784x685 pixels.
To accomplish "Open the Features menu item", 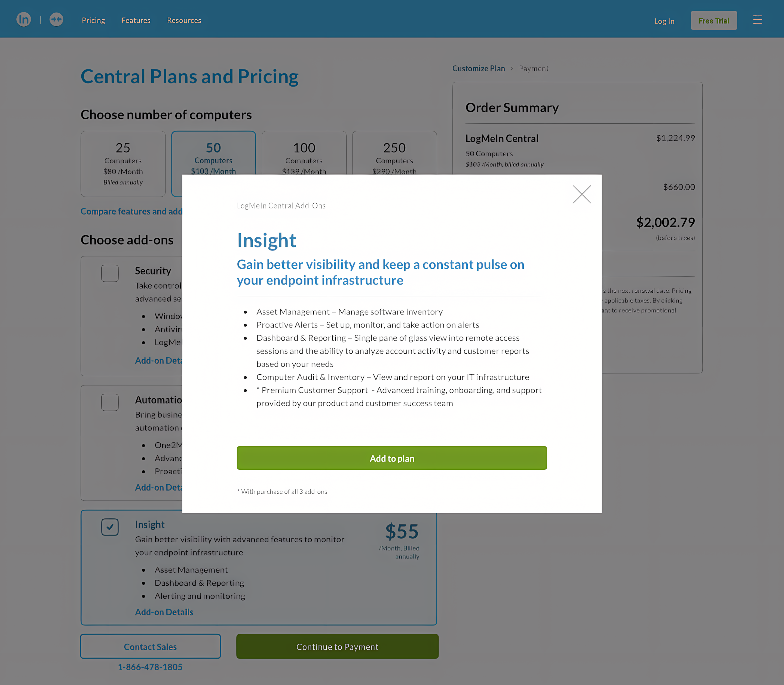I will click(x=136, y=20).
